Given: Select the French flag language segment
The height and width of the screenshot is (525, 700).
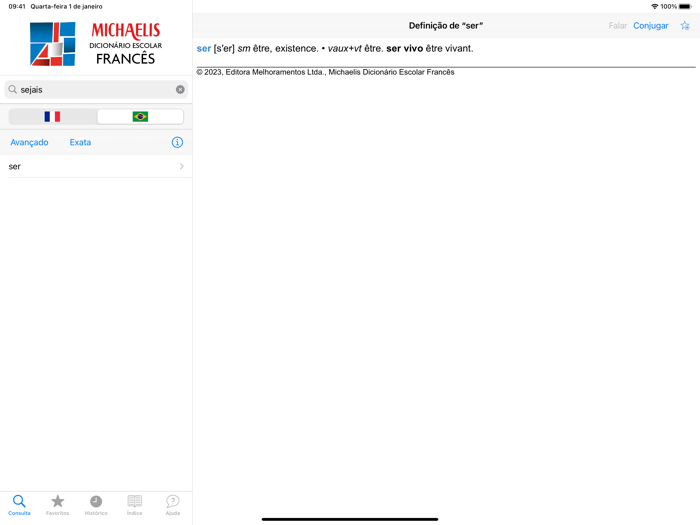Looking at the screenshot, I should [52, 117].
